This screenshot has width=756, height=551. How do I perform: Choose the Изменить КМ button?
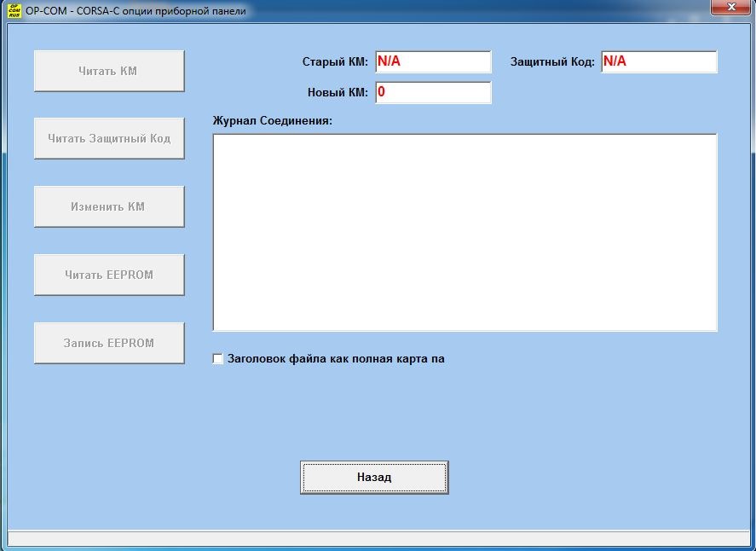(x=109, y=206)
